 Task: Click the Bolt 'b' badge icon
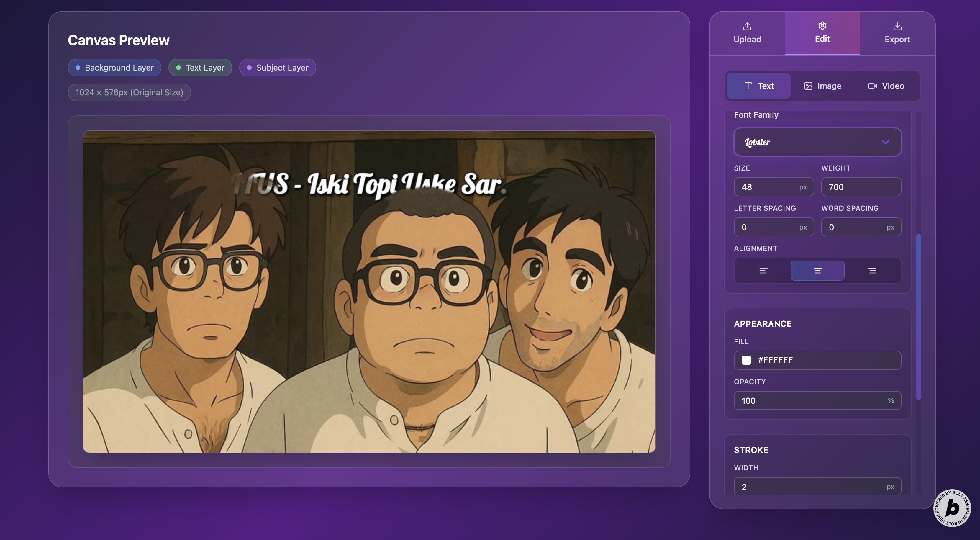tap(952, 508)
